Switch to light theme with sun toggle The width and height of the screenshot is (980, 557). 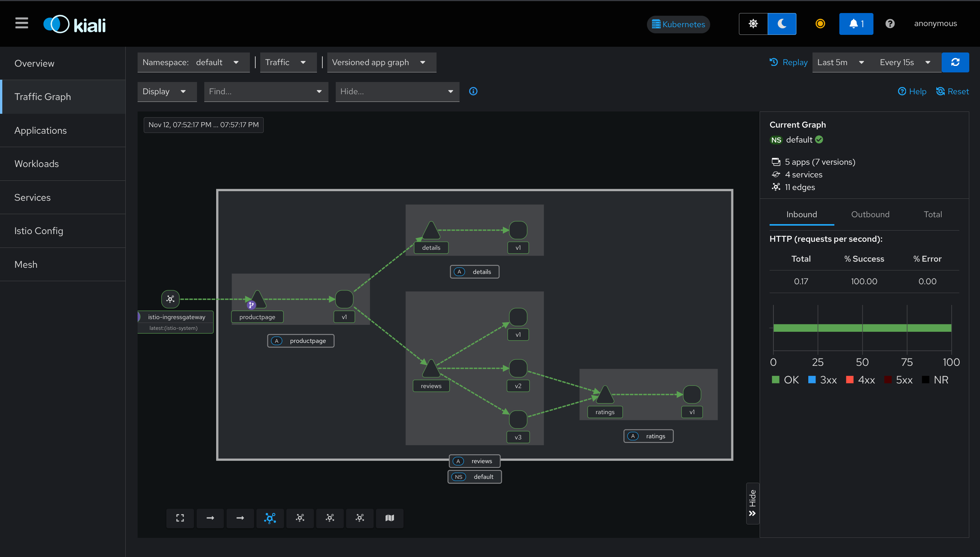pos(753,23)
